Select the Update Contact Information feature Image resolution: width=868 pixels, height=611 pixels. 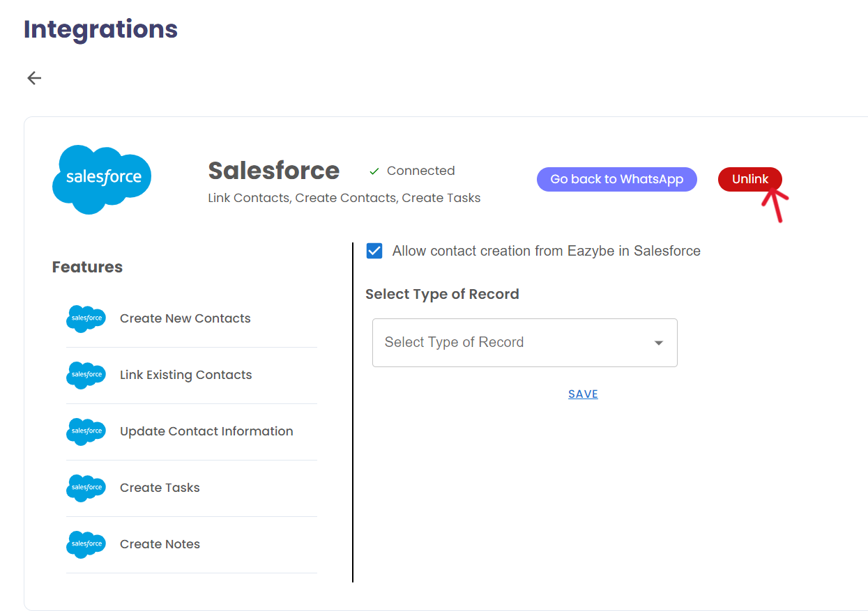[206, 431]
